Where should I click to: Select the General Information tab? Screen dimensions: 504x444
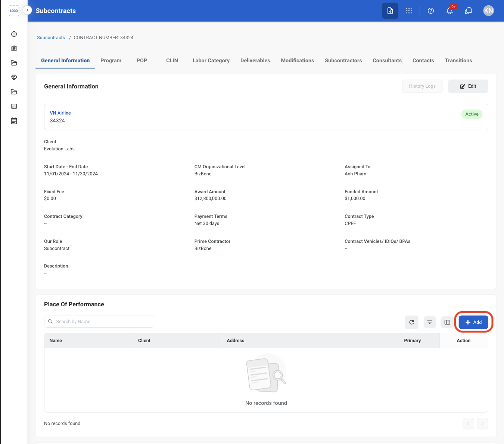click(65, 60)
